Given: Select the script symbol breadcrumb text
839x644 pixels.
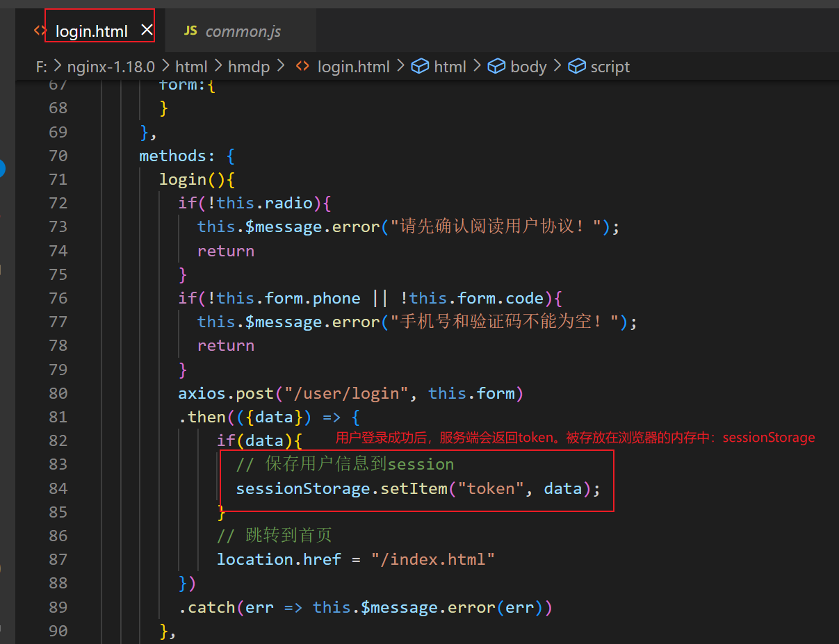Looking at the screenshot, I should pyautogui.click(x=610, y=67).
